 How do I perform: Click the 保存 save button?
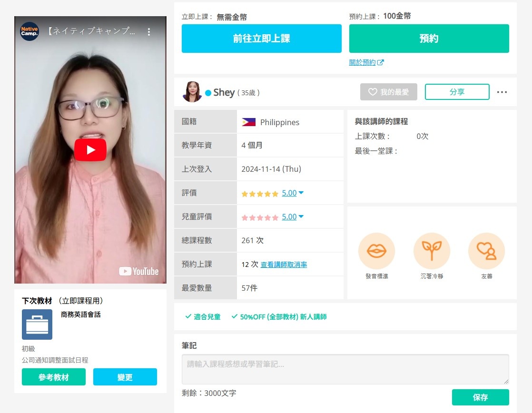pyautogui.click(x=481, y=397)
